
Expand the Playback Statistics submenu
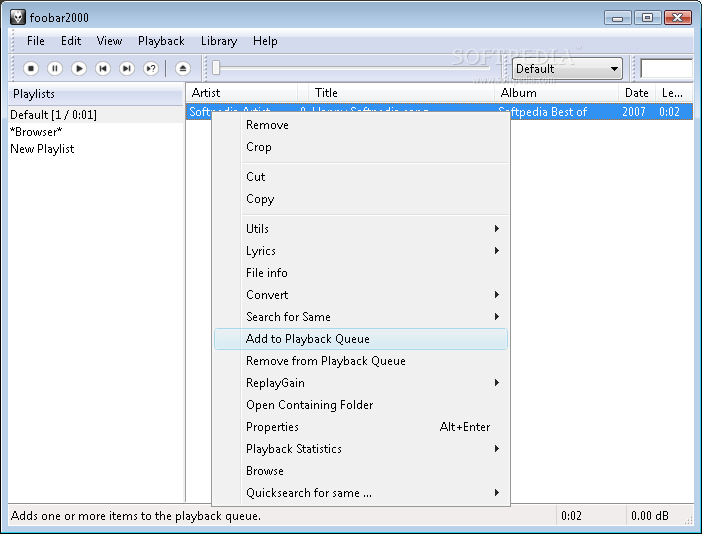pos(361,449)
